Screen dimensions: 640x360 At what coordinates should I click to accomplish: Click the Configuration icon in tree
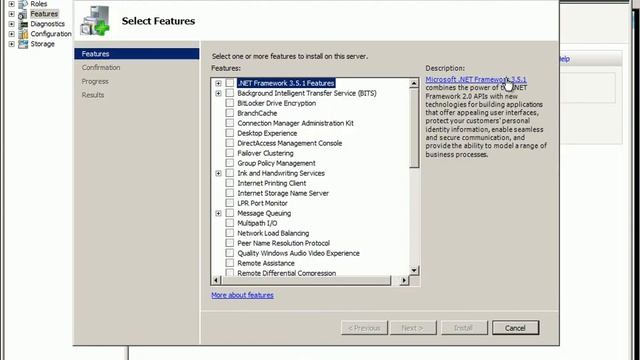pos(23,34)
